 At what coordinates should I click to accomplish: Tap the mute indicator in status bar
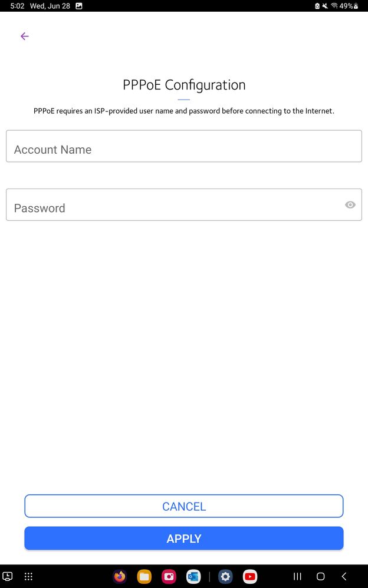[x=325, y=6]
